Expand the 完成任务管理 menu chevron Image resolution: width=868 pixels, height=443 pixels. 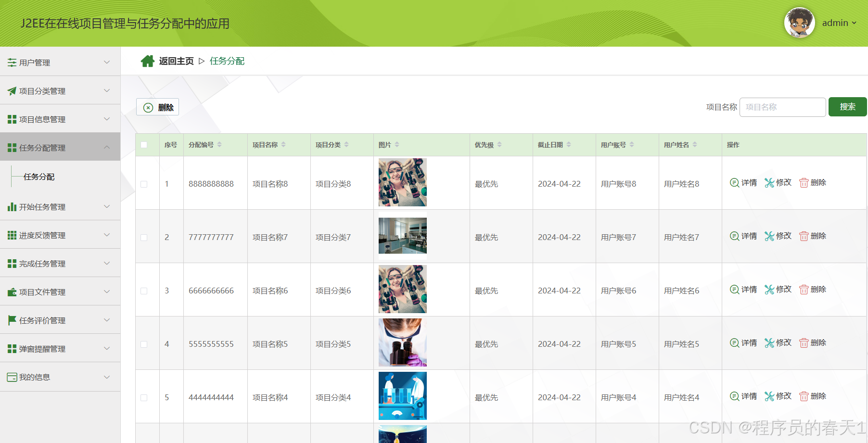point(107,263)
